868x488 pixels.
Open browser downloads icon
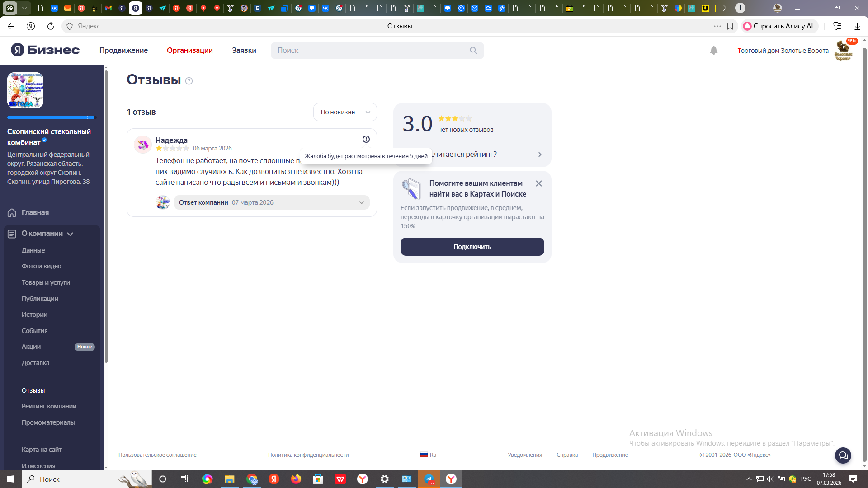pyautogui.click(x=857, y=26)
